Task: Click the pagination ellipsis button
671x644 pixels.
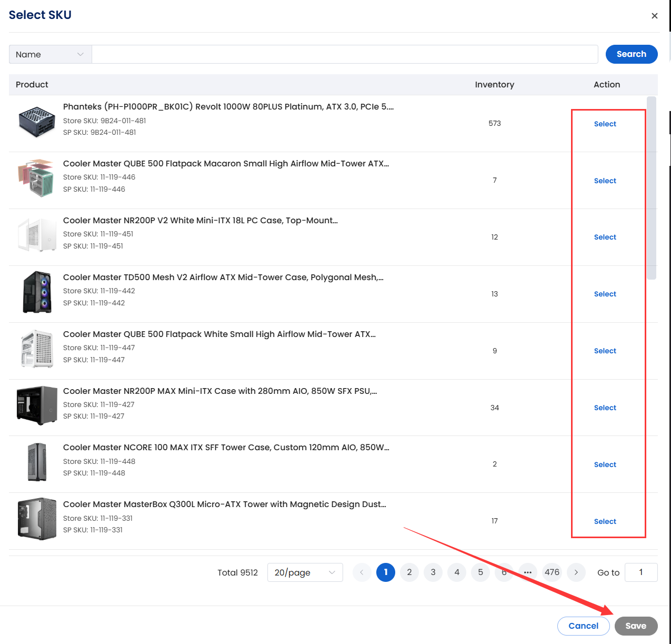Action: [528, 572]
